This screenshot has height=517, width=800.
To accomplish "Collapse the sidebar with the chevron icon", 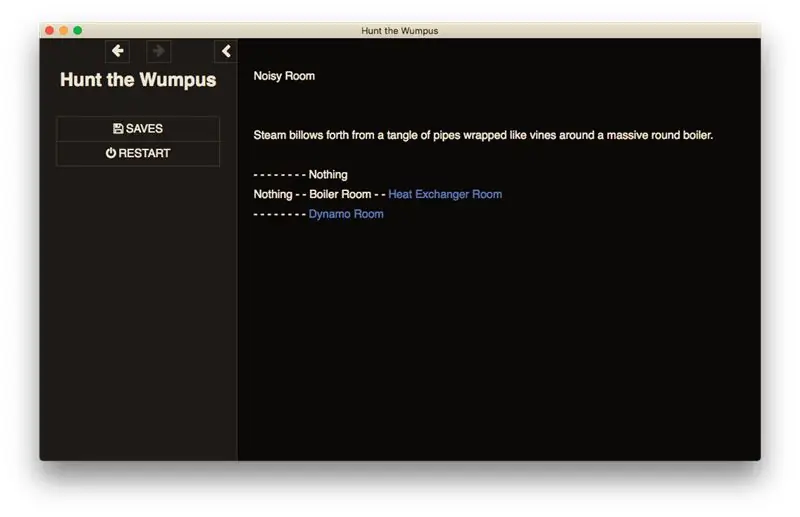I will (x=226, y=51).
